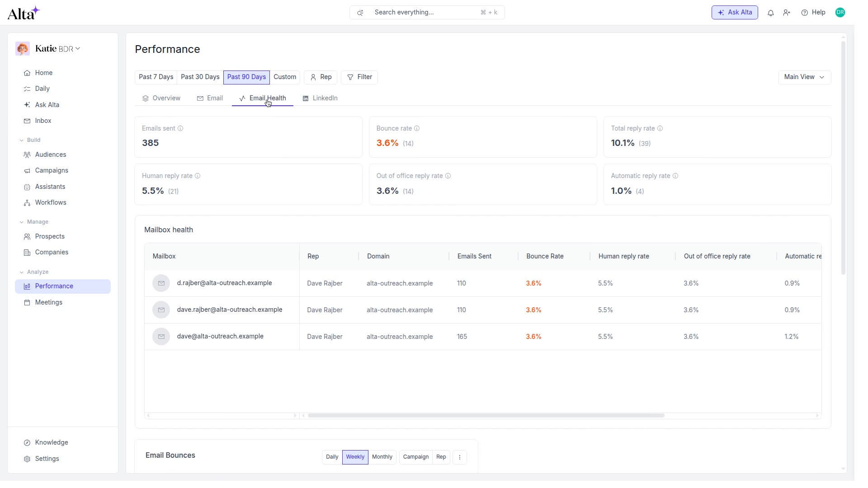Click mailbox icon for dave@alta-outreach.example
This screenshot has height=488, width=868.
pyautogui.click(x=161, y=337)
